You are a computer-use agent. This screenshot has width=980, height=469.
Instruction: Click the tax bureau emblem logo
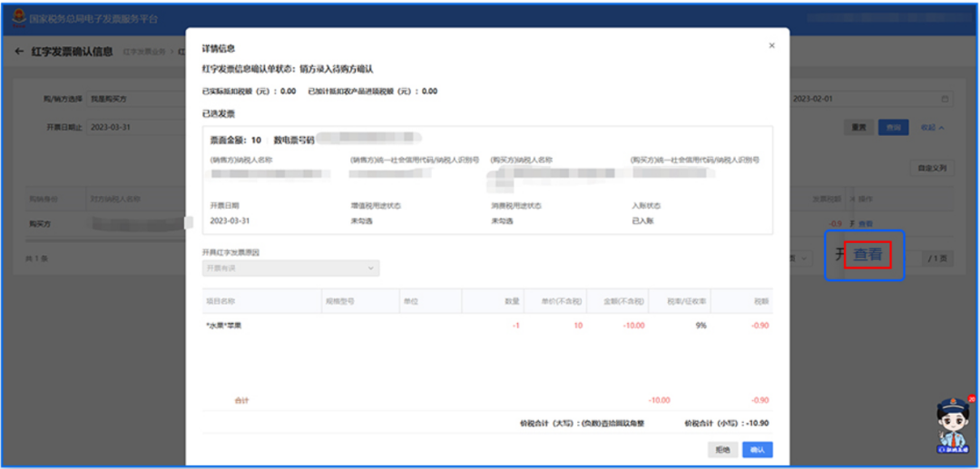tap(19, 18)
